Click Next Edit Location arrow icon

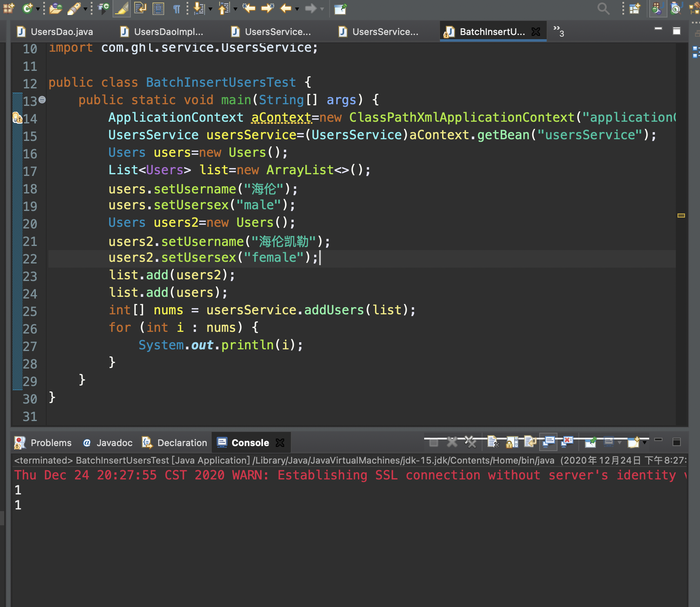point(267,8)
